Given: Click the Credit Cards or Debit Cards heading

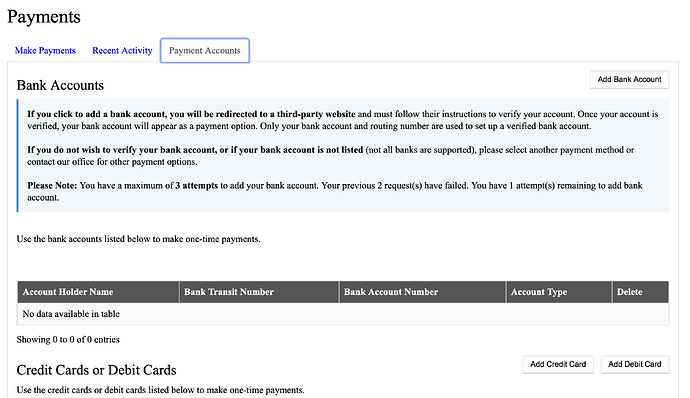Looking at the screenshot, I should pos(96,370).
